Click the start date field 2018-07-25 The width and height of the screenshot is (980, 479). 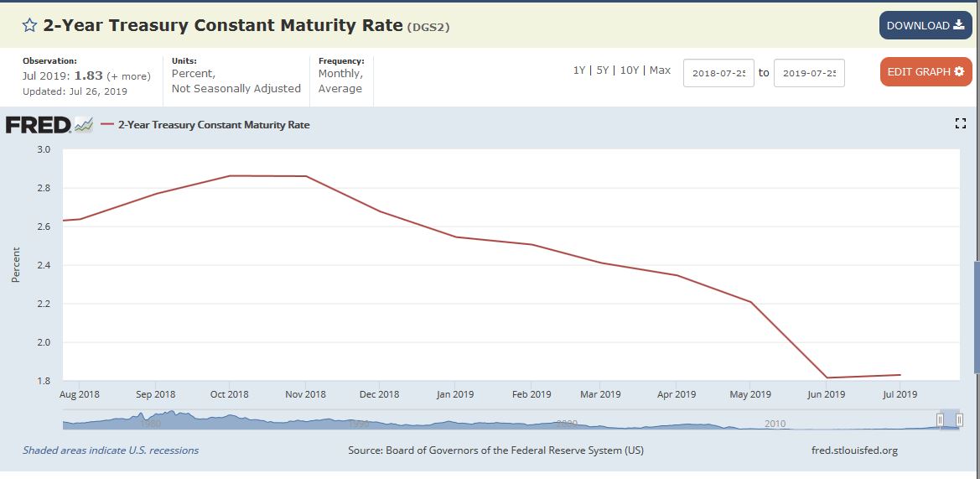click(x=718, y=73)
